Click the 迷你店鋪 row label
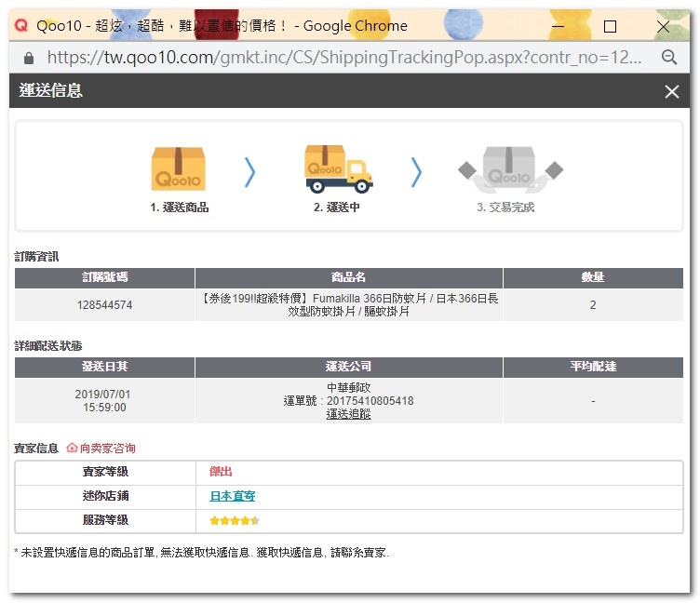This screenshot has height=603, width=700. tap(105, 496)
